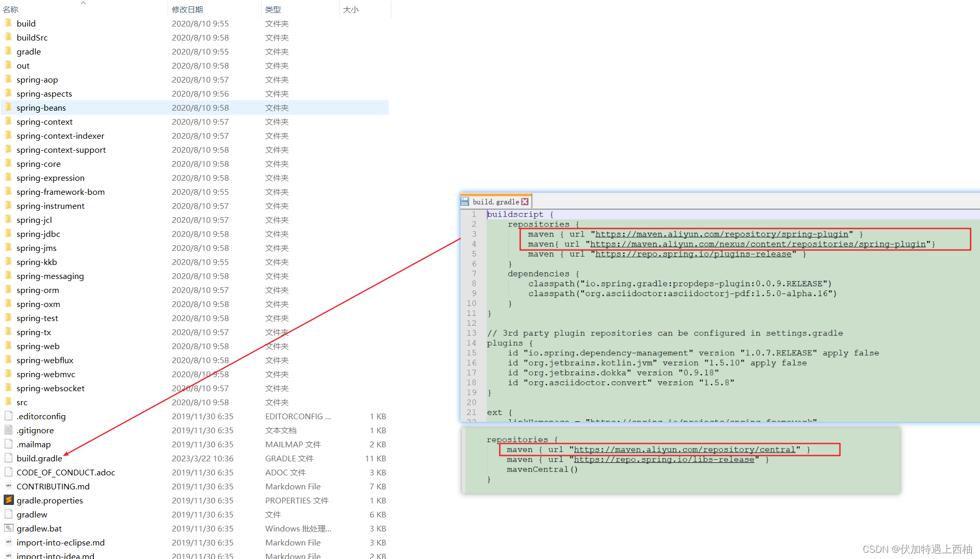The height and width of the screenshot is (559, 980).
Task: Click the GRADLE 文件 type cell
Action: (x=290, y=458)
